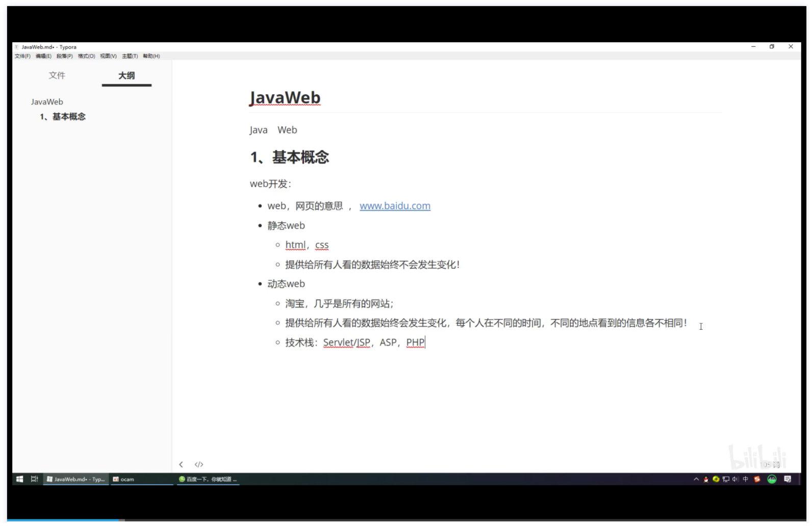Switch to the 大纲 sidebar tab

pyautogui.click(x=126, y=75)
